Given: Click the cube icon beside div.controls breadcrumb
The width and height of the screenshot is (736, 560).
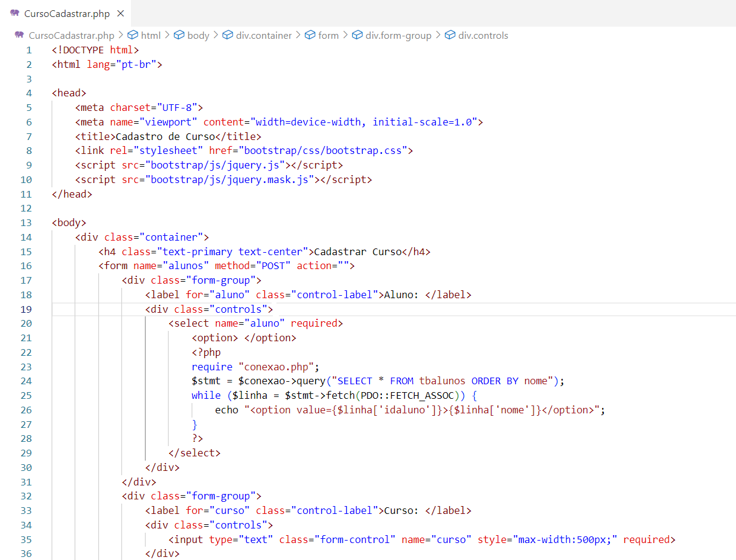Looking at the screenshot, I should [450, 35].
